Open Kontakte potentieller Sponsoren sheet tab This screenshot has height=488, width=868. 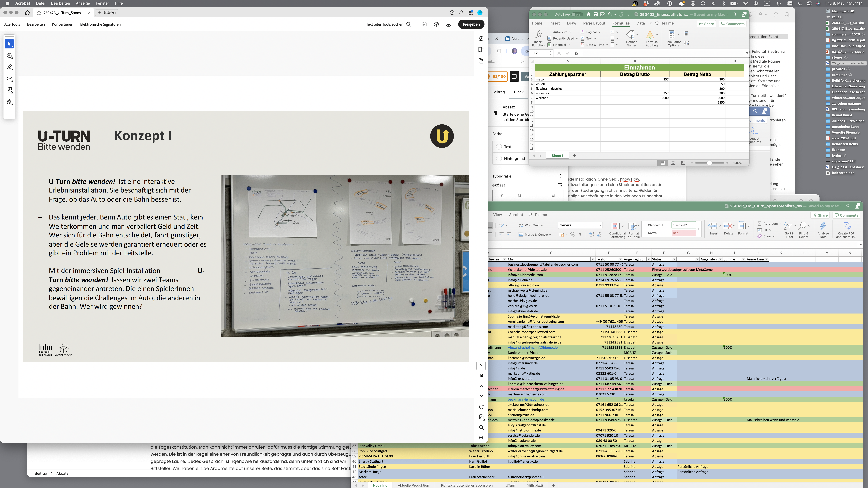coord(467,485)
